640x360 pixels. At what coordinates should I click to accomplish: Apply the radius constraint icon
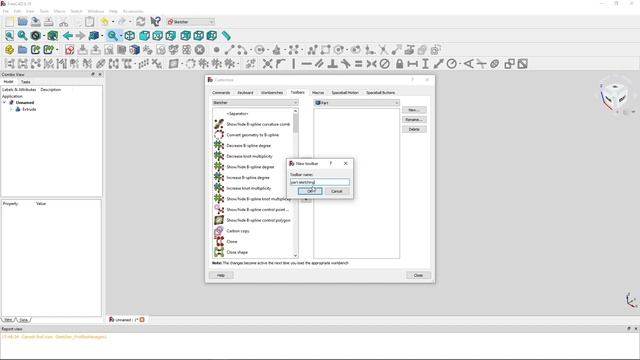click(451, 64)
